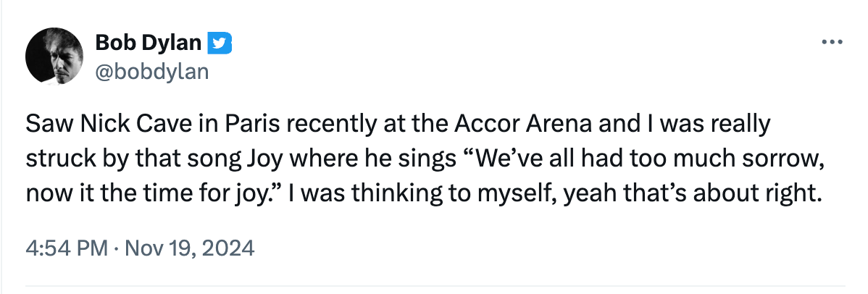Image resolution: width=868 pixels, height=294 pixels.
Task: Open Bob Dylan's profile picture
Action: (x=52, y=57)
